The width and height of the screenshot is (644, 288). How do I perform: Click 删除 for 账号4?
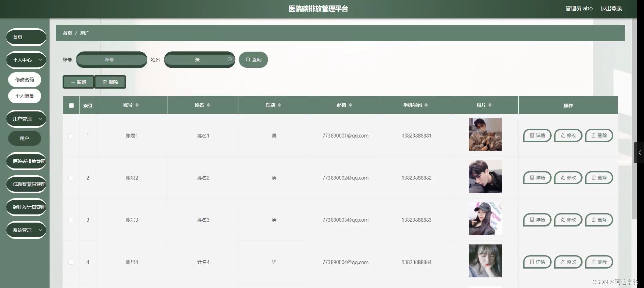[x=599, y=262]
